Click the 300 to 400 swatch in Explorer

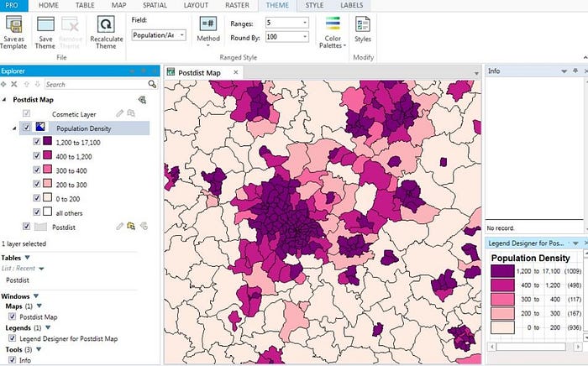pyautogui.click(x=47, y=170)
